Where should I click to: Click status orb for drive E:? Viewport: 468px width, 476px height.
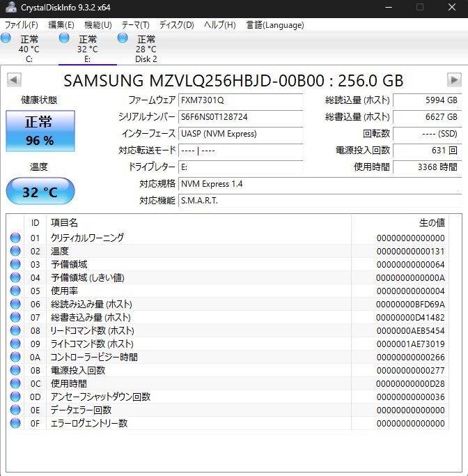(x=64, y=38)
